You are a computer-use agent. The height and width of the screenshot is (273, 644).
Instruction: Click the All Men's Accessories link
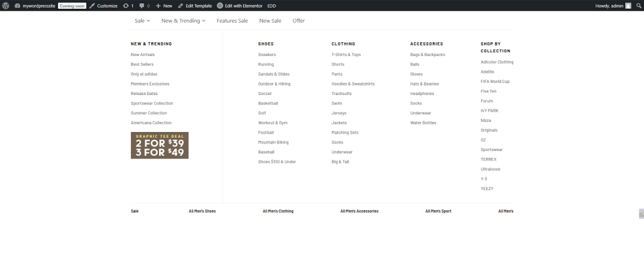click(x=359, y=211)
